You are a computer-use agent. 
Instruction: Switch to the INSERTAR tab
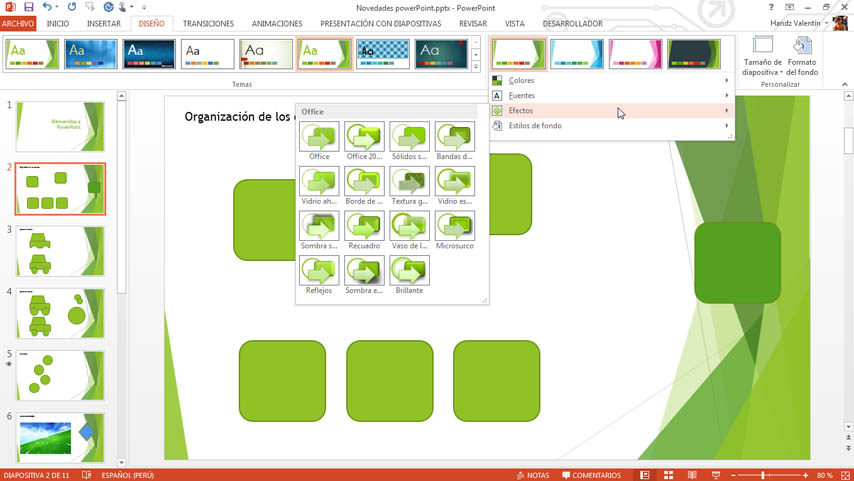click(103, 23)
